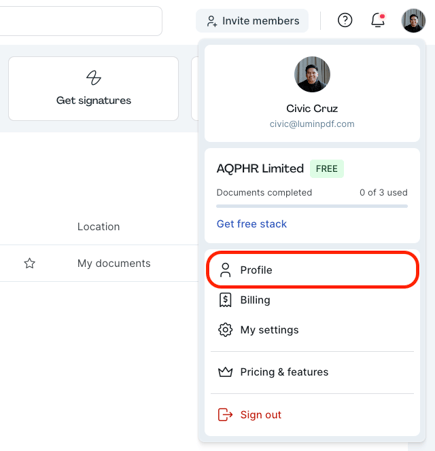Open My settings menu entry
Viewport: 435px width, 451px height.
tap(312, 330)
